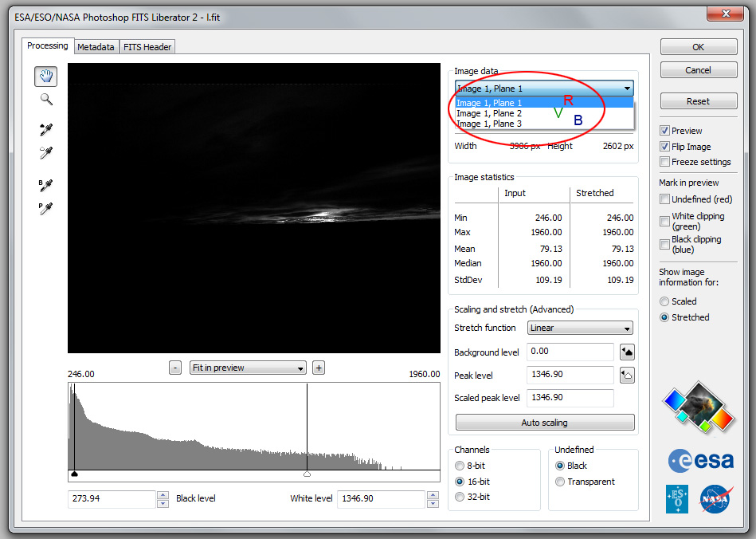Click the histogram graph
Screen dimensions: 756x539
254,427
